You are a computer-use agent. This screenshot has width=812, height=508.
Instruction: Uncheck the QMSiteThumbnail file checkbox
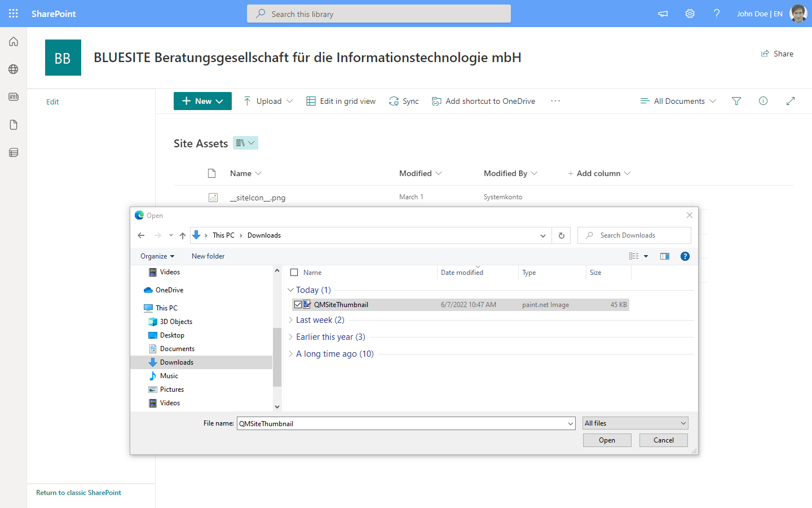298,304
